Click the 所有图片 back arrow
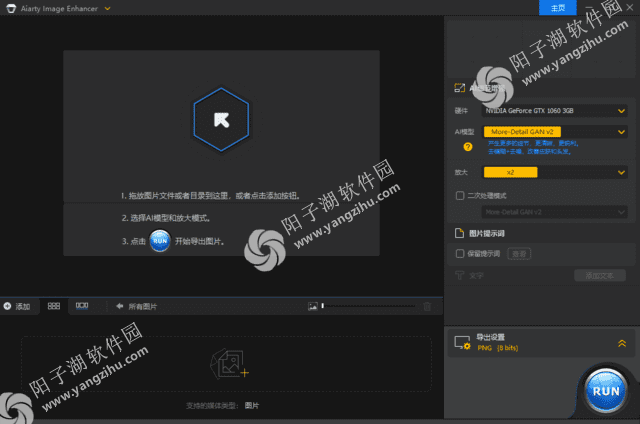Screen dimensions: 640x424 [120, 306]
